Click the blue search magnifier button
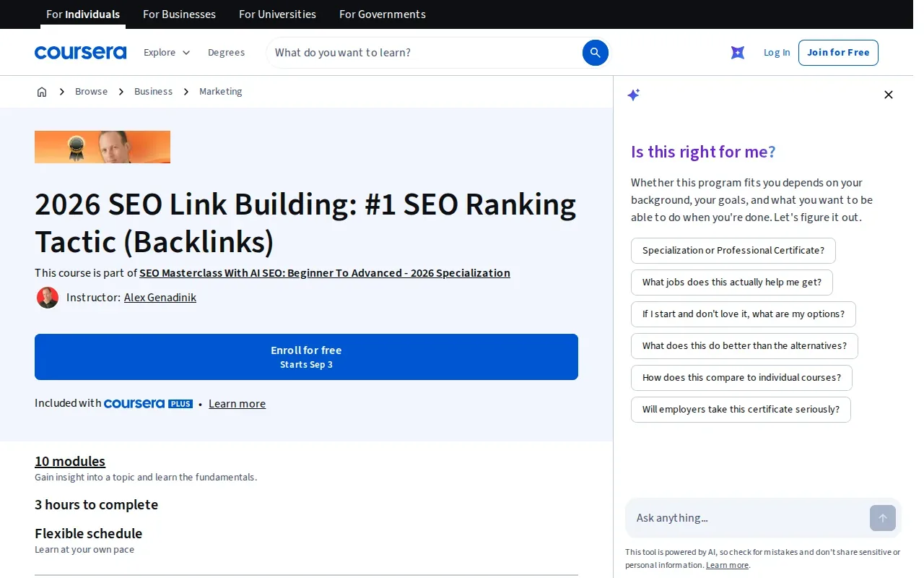 tap(596, 53)
